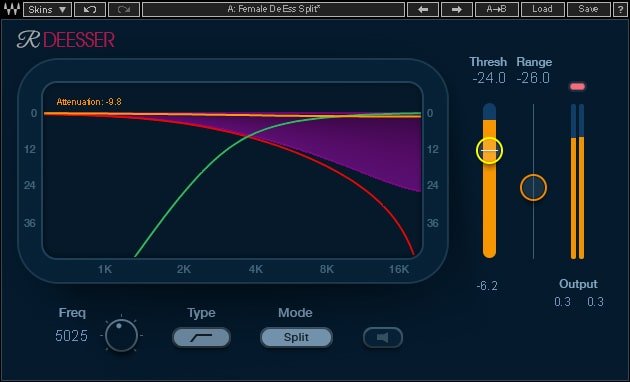The height and width of the screenshot is (382, 630).
Task: Copy setup A to B
Action: coord(497,9)
